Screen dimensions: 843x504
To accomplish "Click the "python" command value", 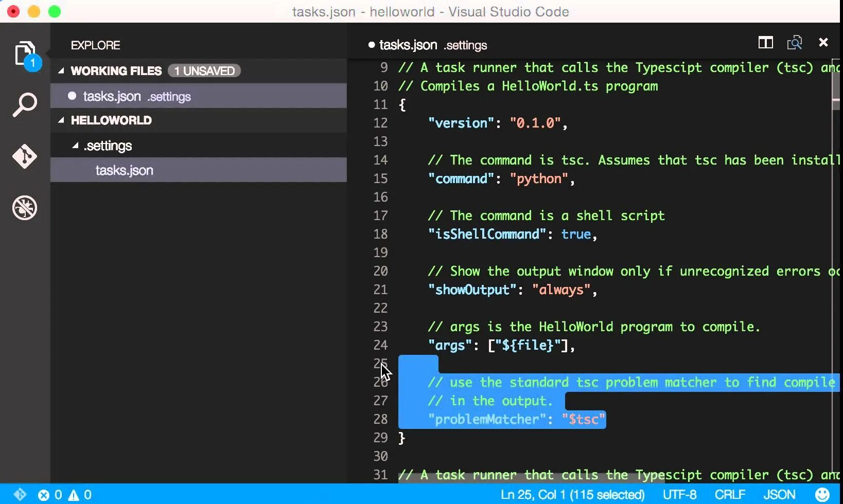I will tap(539, 178).
